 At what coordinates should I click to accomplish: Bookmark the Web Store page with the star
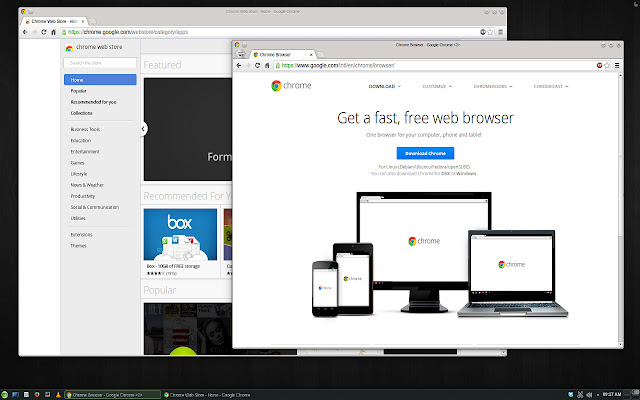[x=490, y=32]
